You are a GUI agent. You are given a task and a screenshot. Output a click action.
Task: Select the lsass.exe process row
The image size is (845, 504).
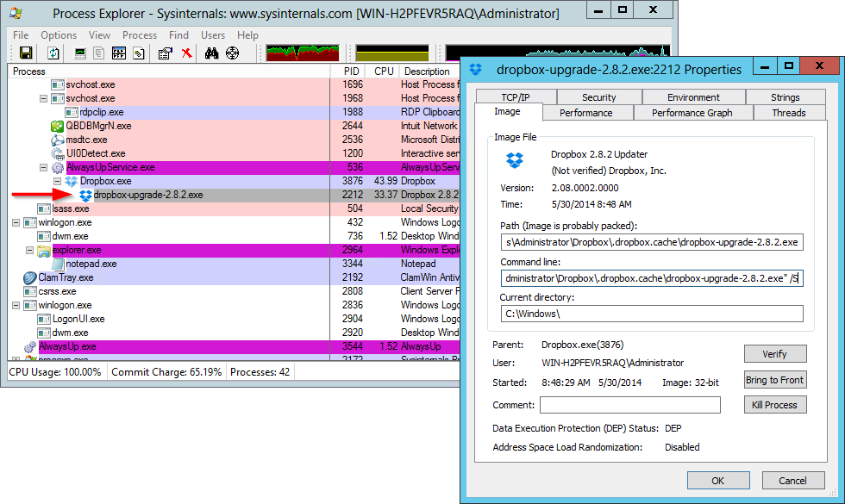(x=234, y=208)
